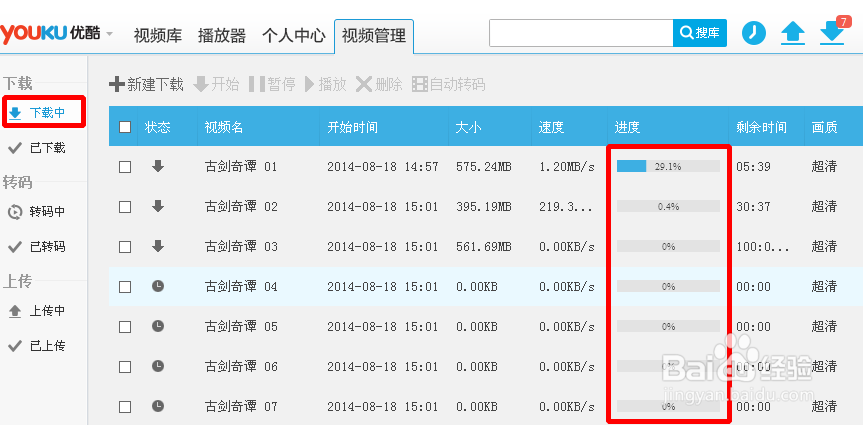Click downloading status arrow of 古剑奇谭 01
The height and width of the screenshot is (425, 863).
(x=158, y=166)
